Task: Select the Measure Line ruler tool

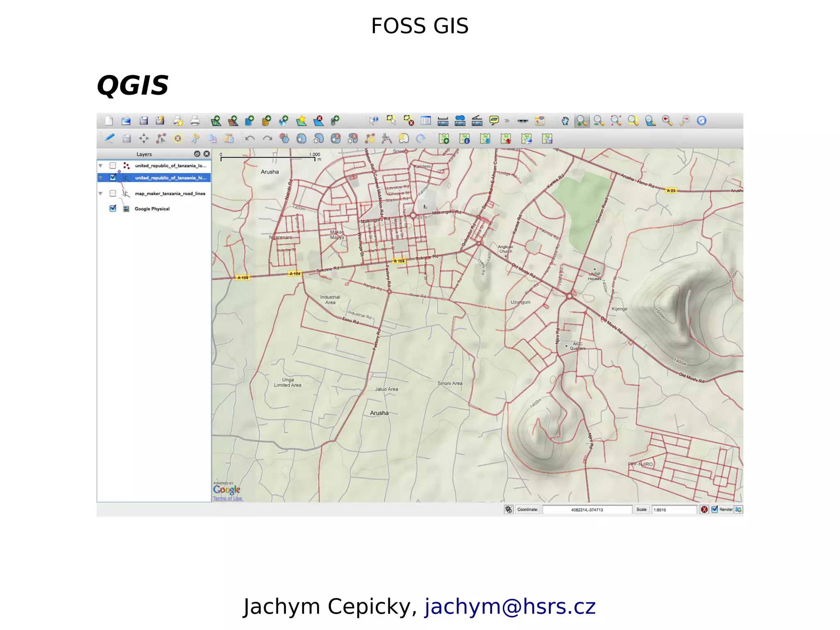Action: pos(443,121)
